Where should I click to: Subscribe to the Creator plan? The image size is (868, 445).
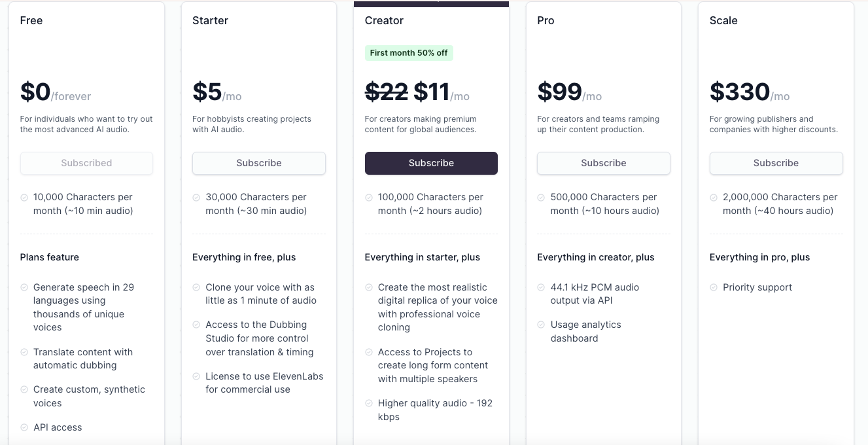(431, 163)
